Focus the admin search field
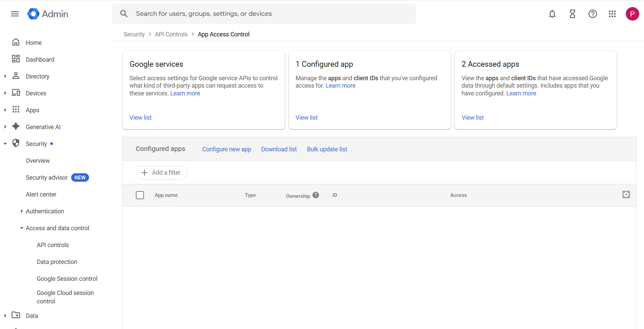Image resolution: width=644 pixels, height=329 pixels. pos(264,14)
